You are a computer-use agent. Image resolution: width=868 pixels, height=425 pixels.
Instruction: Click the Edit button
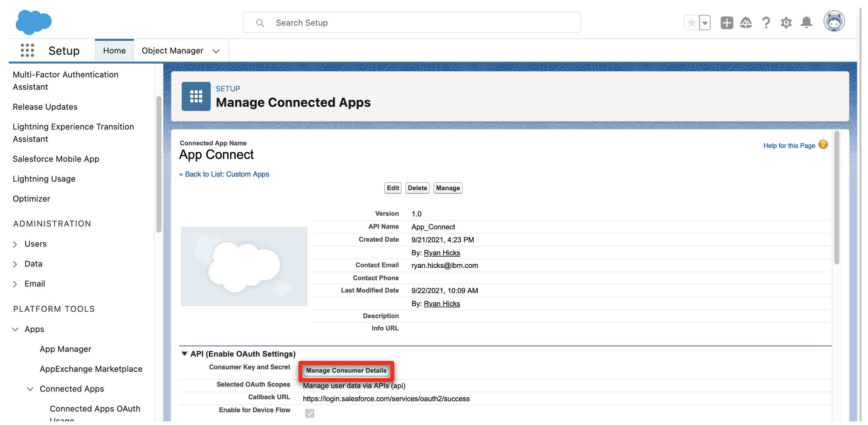[x=393, y=188]
